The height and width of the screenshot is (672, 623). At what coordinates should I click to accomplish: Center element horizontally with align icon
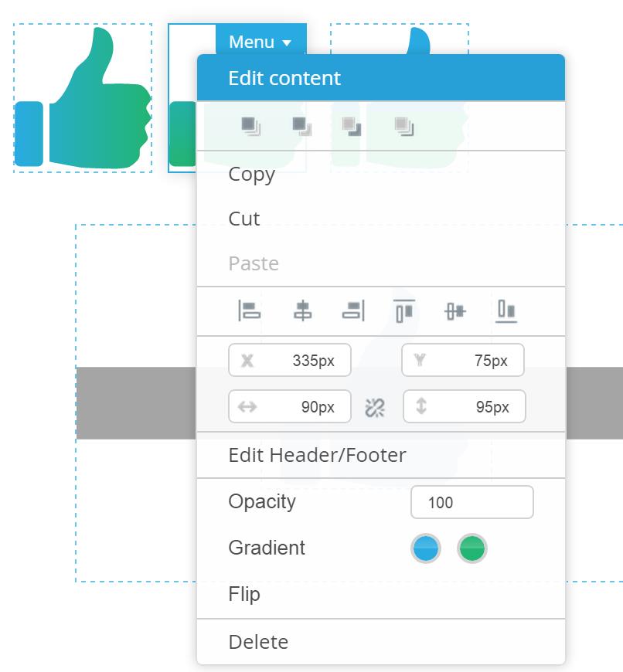pos(303,311)
